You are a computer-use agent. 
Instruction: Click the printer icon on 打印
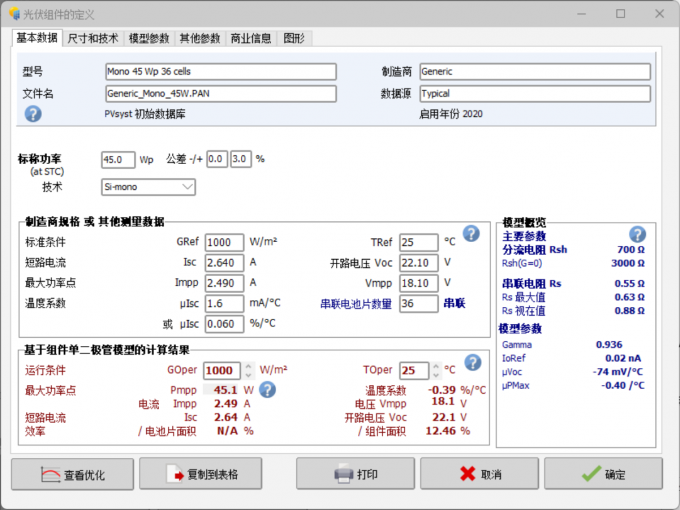(344, 474)
